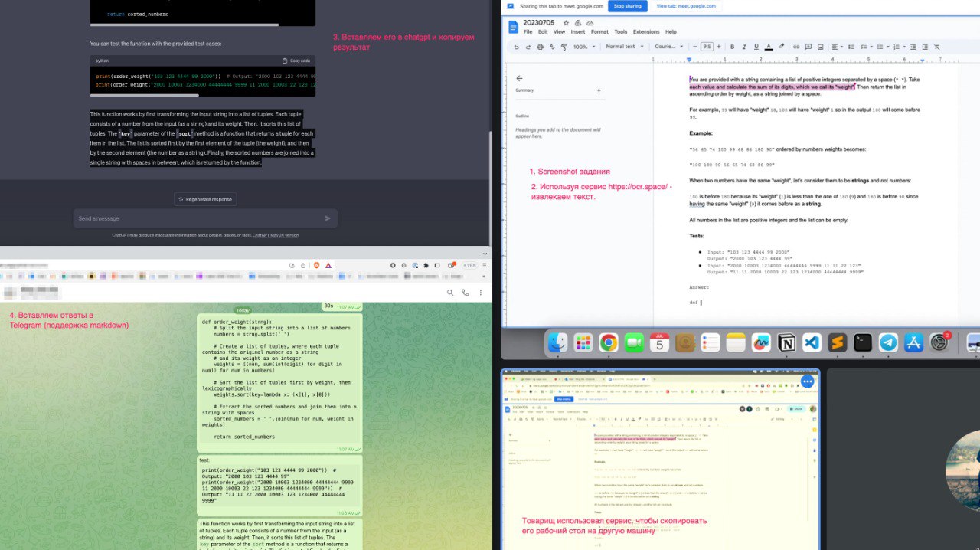Open the Extensions menu in Docs
Image resolution: width=980 pixels, height=550 pixels.
pyautogui.click(x=646, y=32)
